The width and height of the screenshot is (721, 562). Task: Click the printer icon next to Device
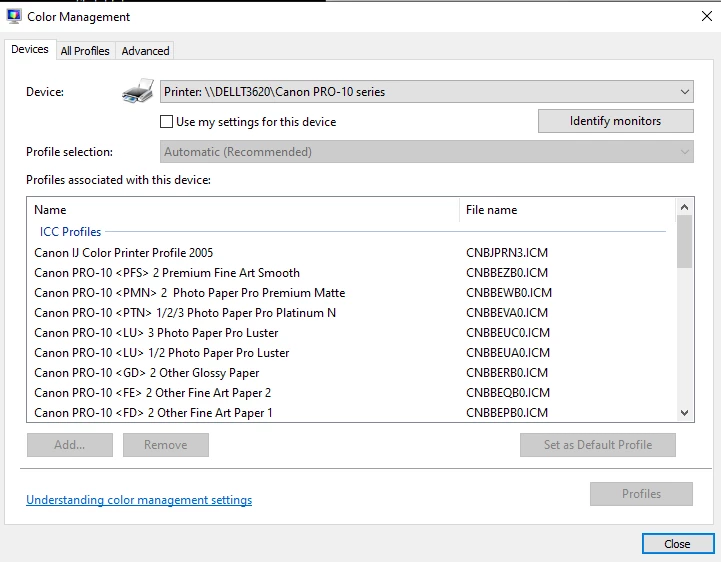[138, 91]
